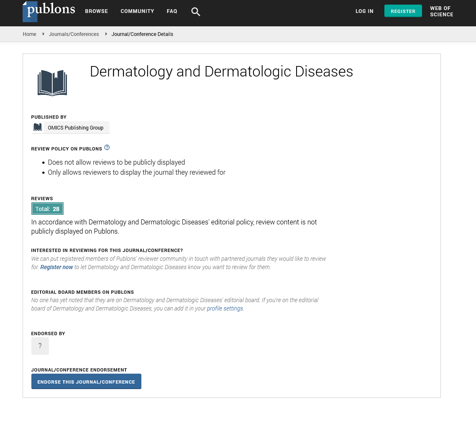Open OMICS Publishing Group publisher page
476x448 pixels.
click(76, 128)
